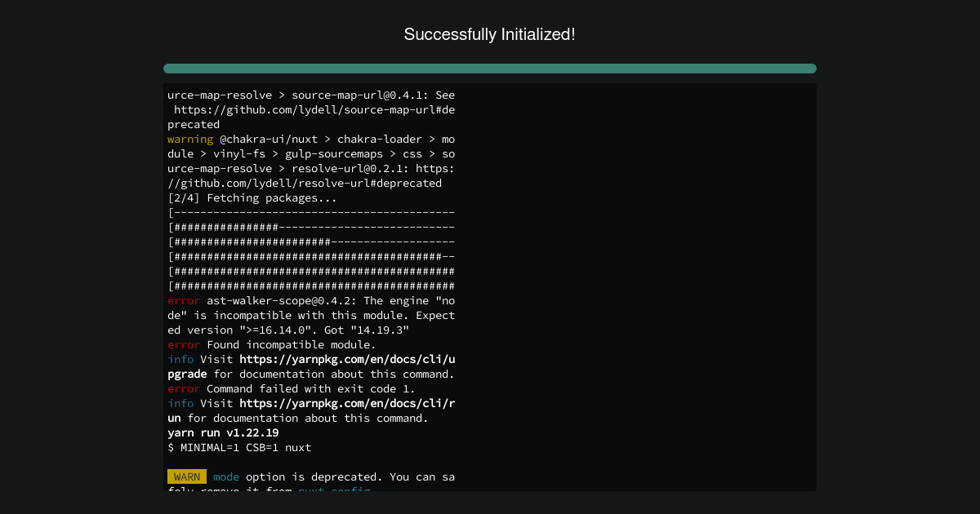Click the red "error" label before "Command failed"
The height and width of the screenshot is (514, 980).
[x=184, y=388]
